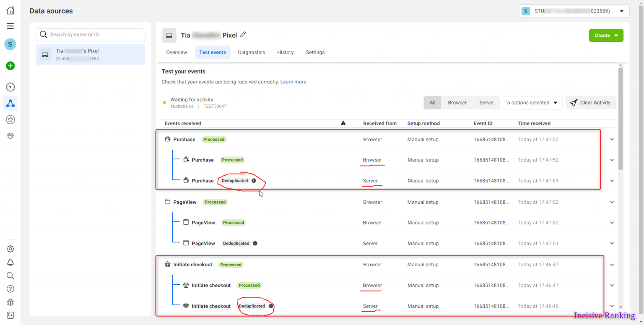The width and height of the screenshot is (644, 325).
Task: Expand the Initiate checkout Browser sub-row chevron
Action: tap(612, 285)
